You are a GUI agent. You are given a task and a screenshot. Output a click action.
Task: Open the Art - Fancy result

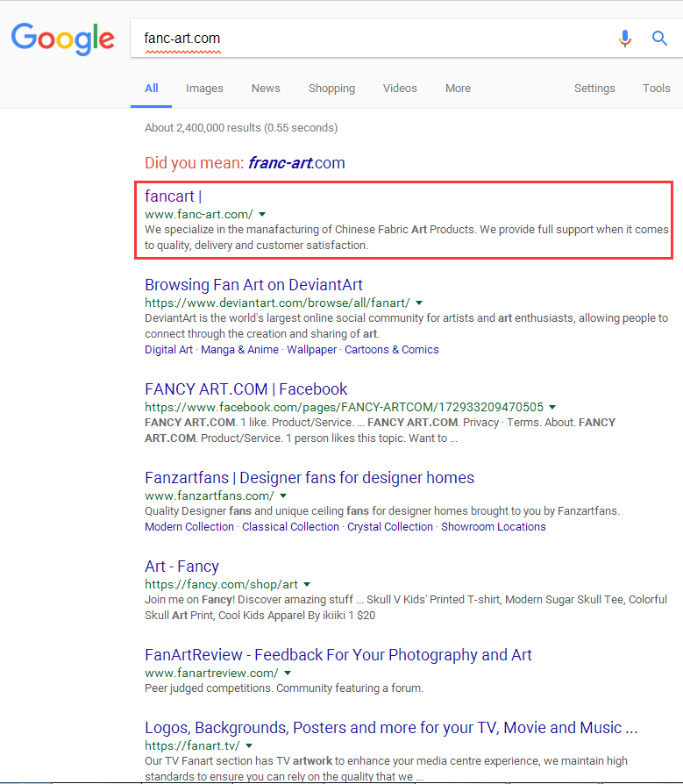click(x=182, y=567)
